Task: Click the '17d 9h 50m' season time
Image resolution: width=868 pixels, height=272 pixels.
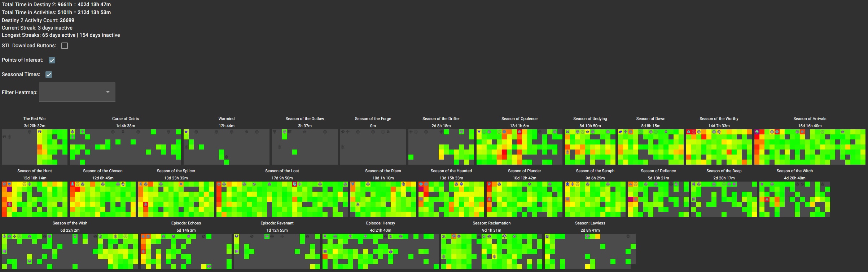Action: pyautogui.click(x=282, y=178)
